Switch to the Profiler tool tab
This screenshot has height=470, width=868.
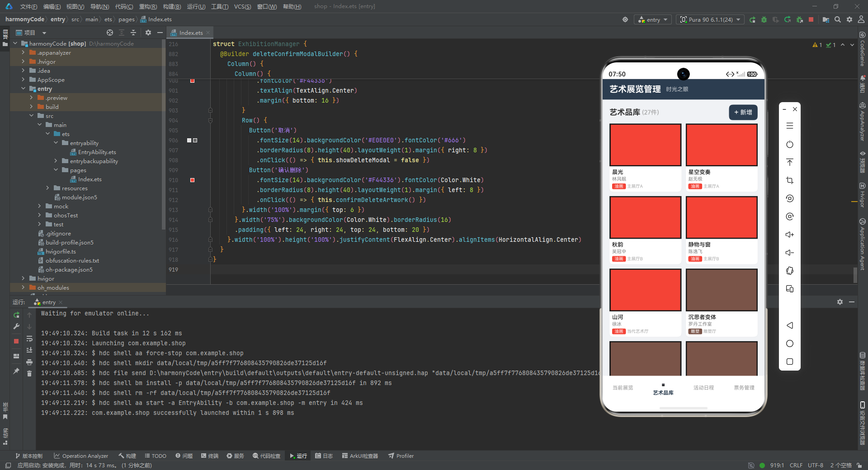coord(401,456)
